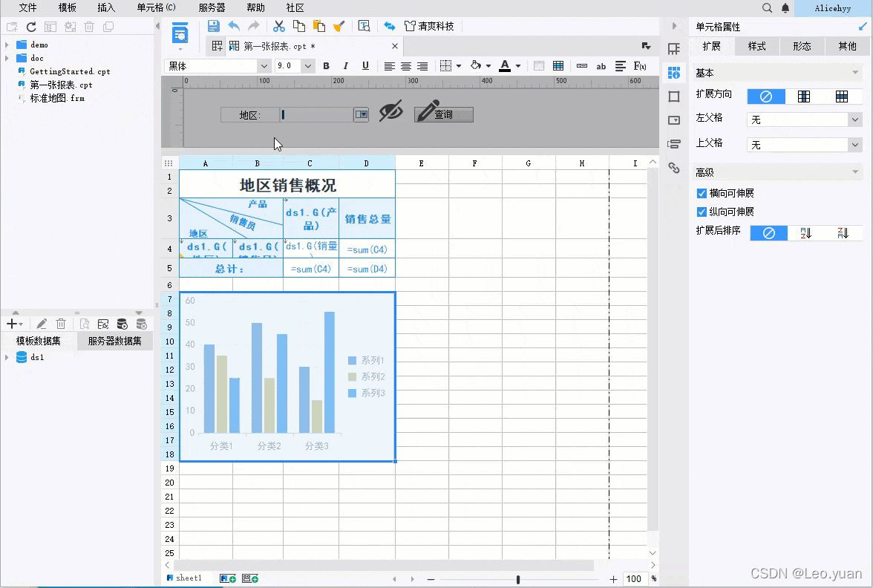Select the bar chart in the sheet

pyautogui.click(x=287, y=376)
